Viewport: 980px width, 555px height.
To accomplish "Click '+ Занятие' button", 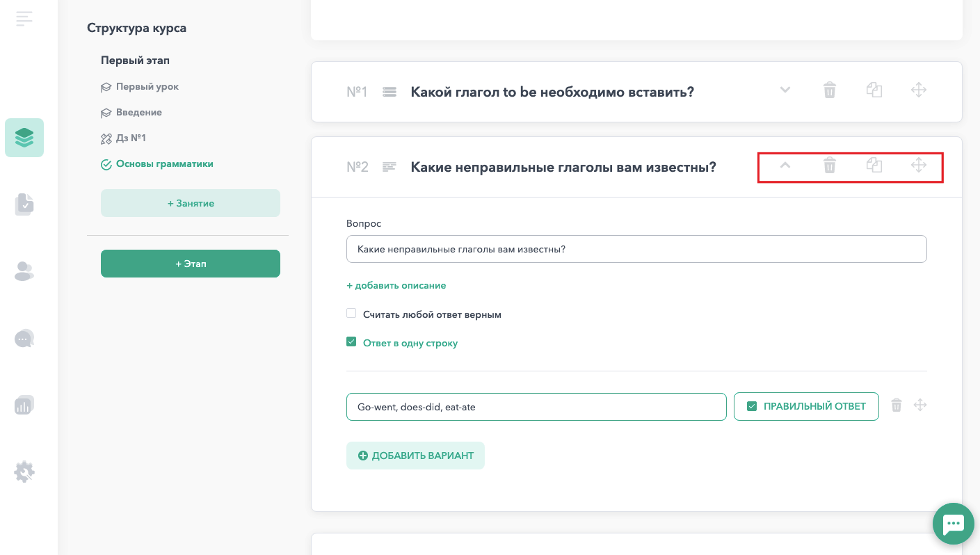I will pos(191,203).
